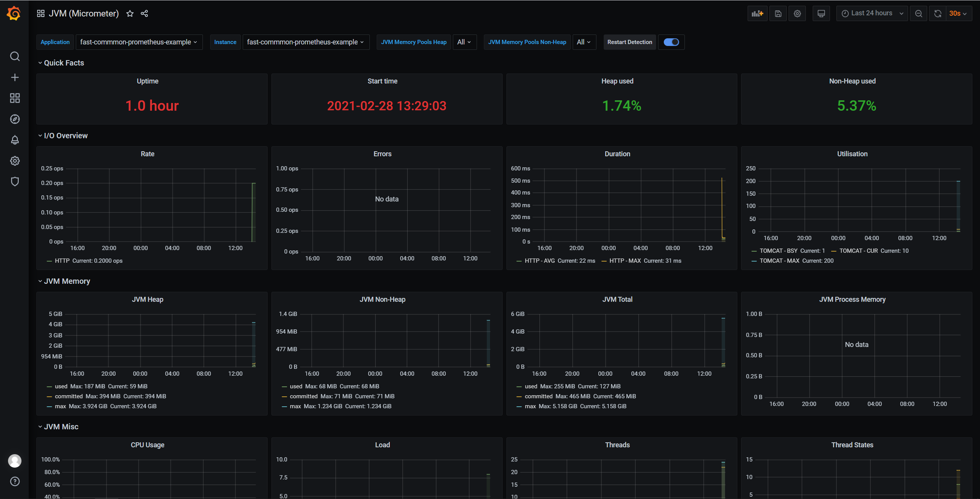Click the Duration panel title
Image resolution: width=980 pixels, height=499 pixels.
(x=617, y=154)
